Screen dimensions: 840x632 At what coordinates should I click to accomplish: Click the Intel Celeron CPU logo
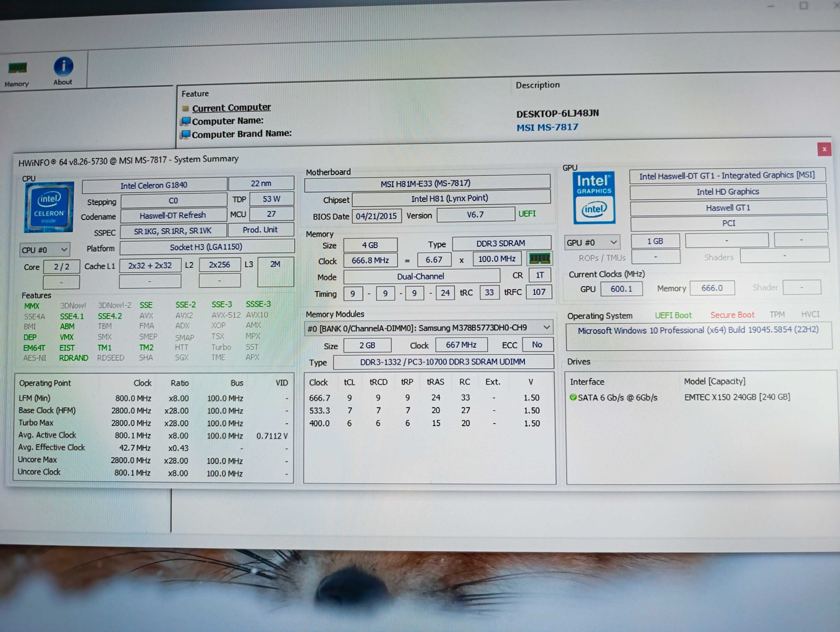49,207
